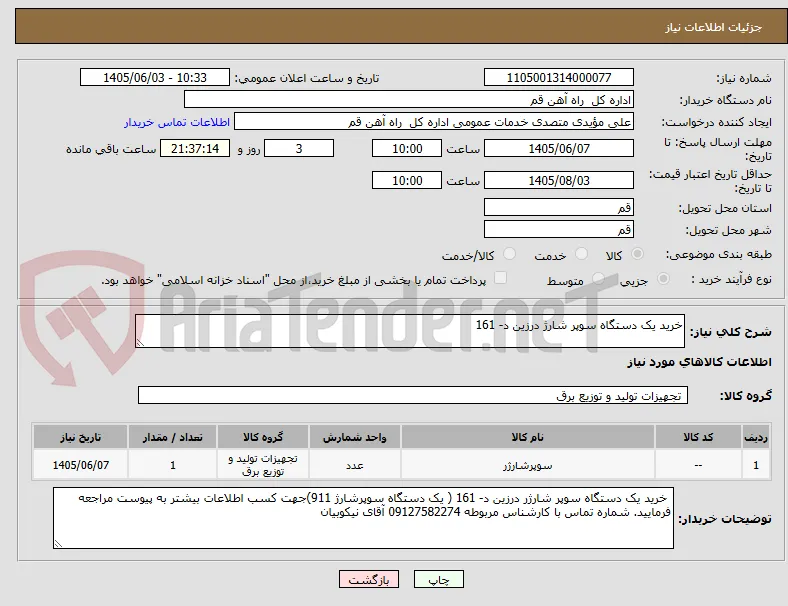Viewport: 788px width, 606px height.
Task: Click the price validity time 10:00 field
Action: coord(407,180)
